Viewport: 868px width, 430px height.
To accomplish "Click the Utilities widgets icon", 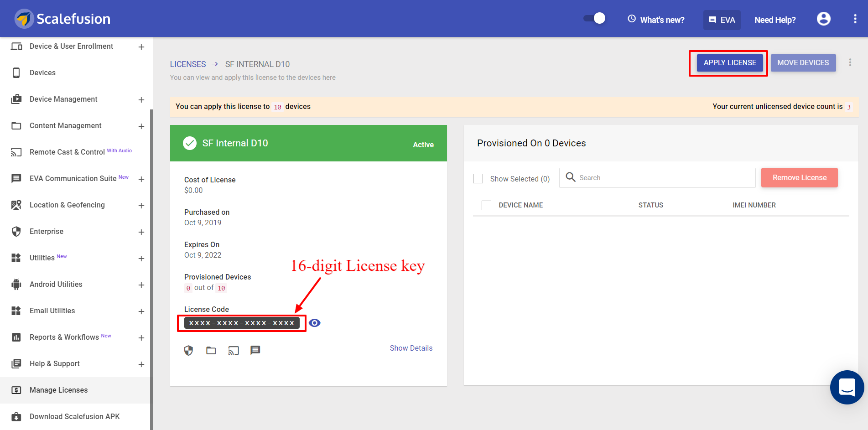I will (16, 258).
